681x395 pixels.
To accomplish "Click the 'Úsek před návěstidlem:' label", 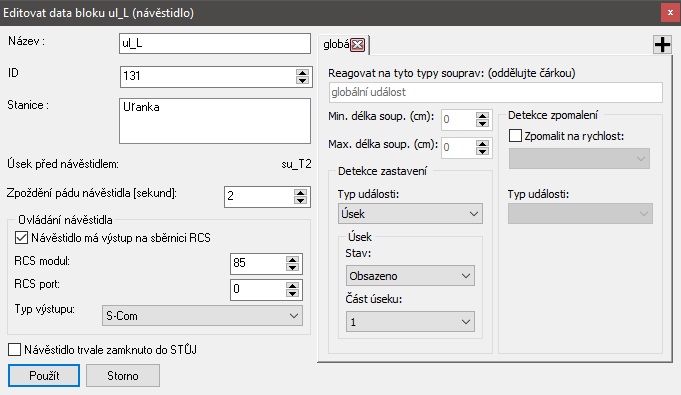I will click(63, 164).
